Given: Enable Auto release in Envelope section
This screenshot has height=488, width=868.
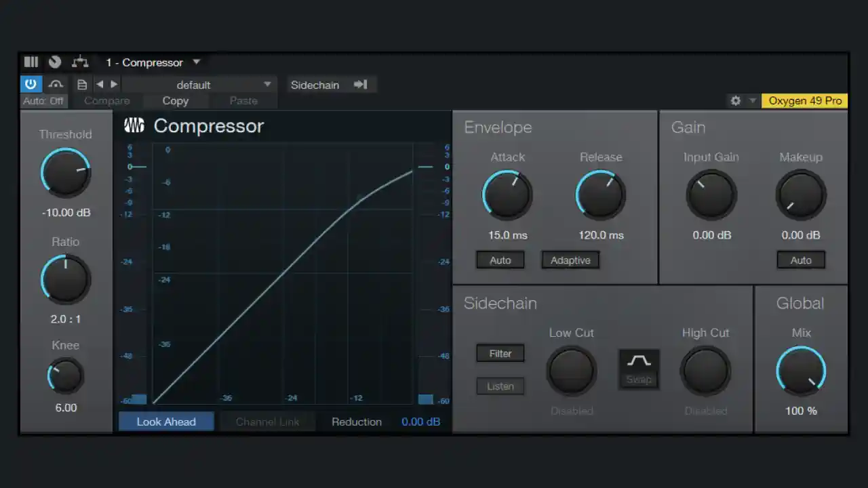Looking at the screenshot, I should [500, 260].
